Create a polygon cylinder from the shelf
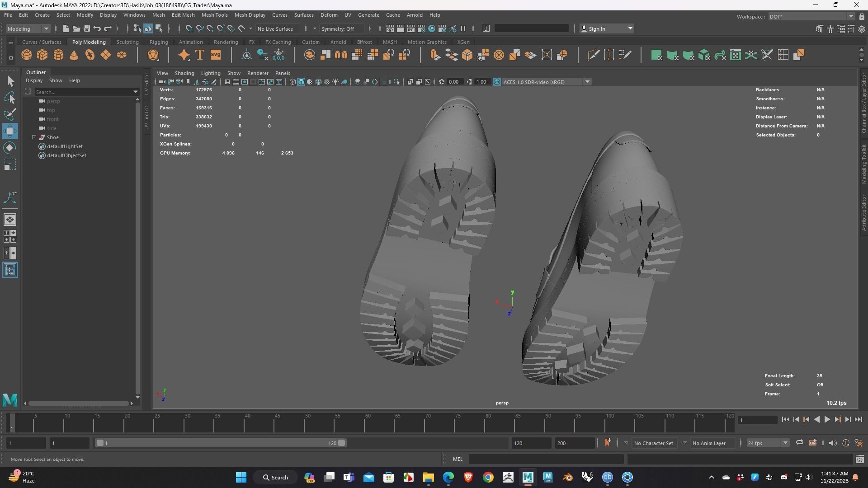This screenshot has height=488, width=868. (58, 55)
